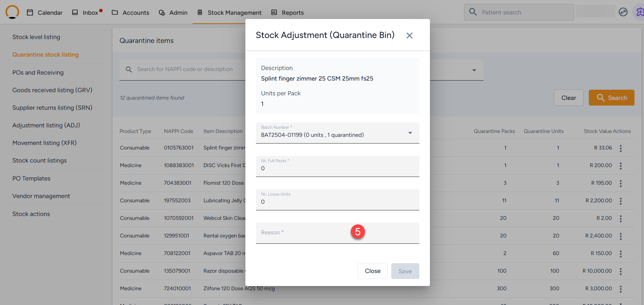Viewport: 644px width, 305px height.
Task: Open the Reports menu
Action: coord(288,13)
